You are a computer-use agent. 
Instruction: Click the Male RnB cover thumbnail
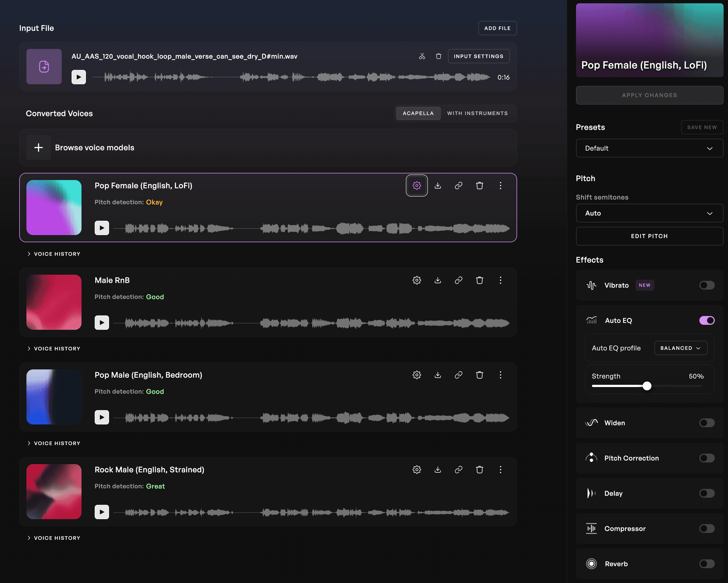pyautogui.click(x=54, y=302)
